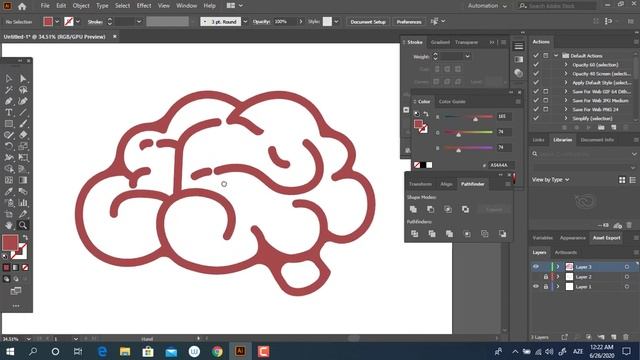Expand Layer 2 contents
The image size is (640, 360).
pyautogui.click(x=558, y=277)
